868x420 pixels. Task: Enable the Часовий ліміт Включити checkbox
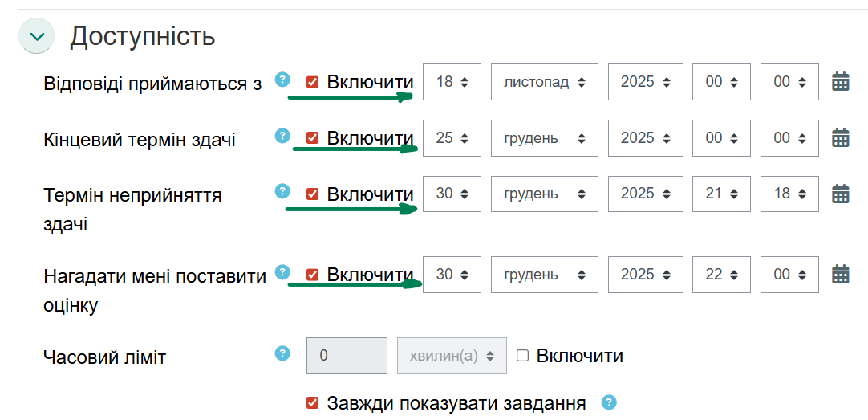pos(523,356)
